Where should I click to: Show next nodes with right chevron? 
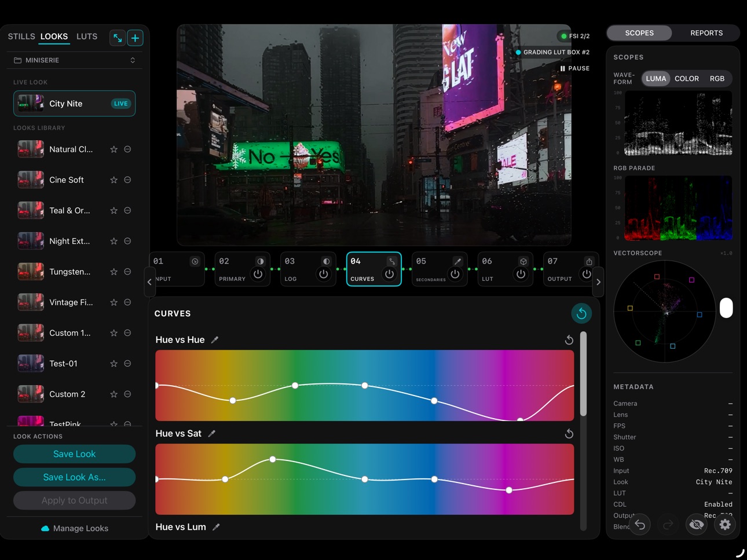click(598, 282)
